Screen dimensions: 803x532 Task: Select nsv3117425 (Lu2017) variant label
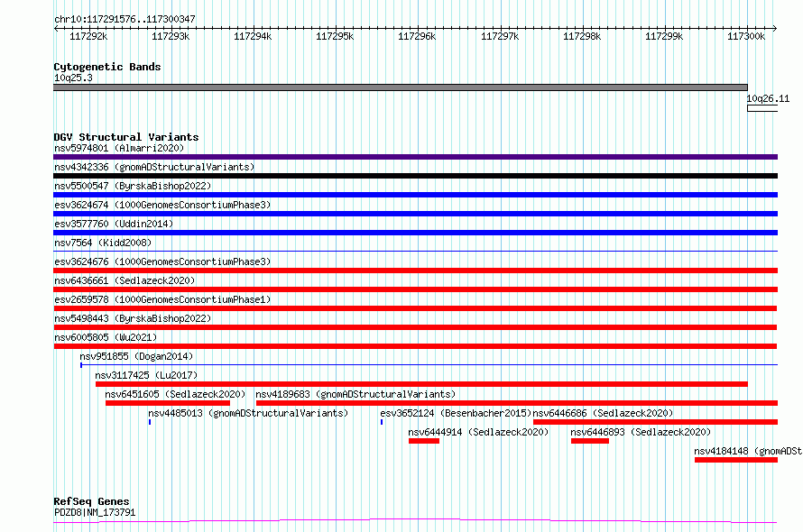146,375
